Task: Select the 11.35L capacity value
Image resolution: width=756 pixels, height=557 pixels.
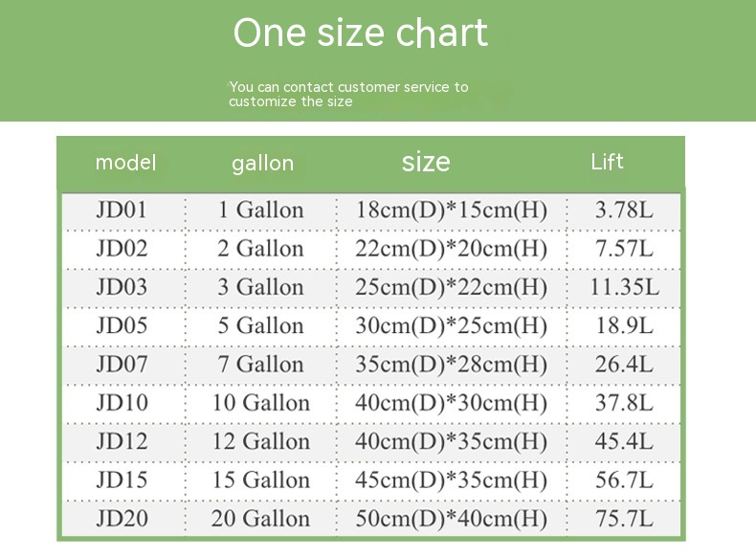Action: coord(624,287)
